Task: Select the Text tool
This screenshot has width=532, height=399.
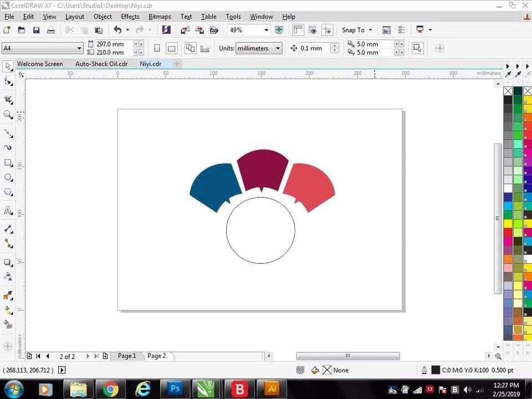Action: (x=8, y=211)
